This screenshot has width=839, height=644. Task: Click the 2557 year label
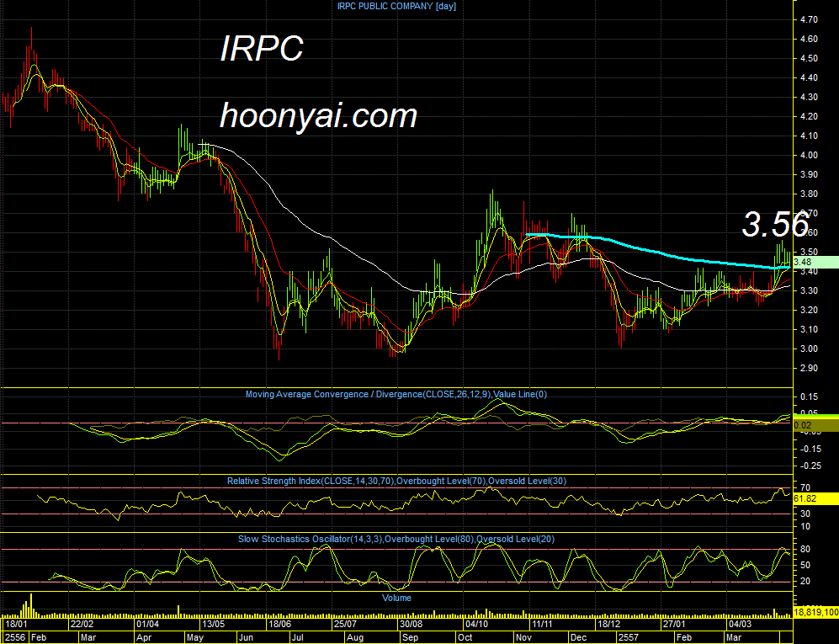tap(628, 637)
